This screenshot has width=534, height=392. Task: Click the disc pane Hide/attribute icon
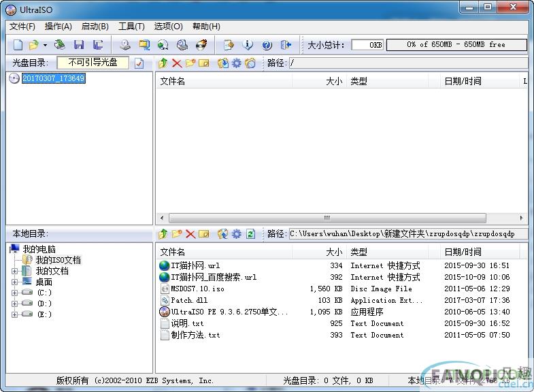250,63
